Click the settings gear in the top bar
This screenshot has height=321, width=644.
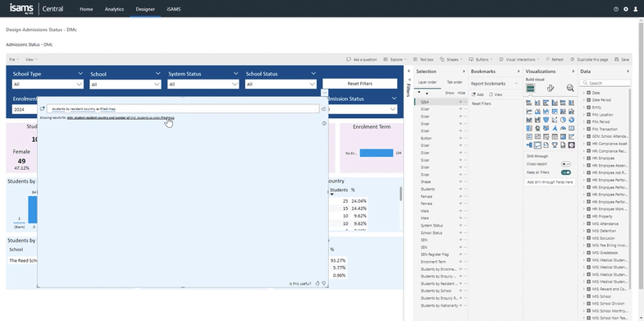(625, 9)
